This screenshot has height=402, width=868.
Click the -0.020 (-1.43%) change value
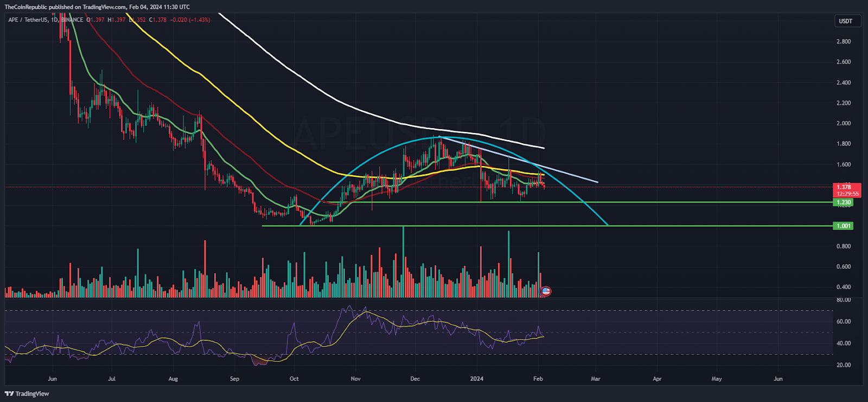click(190, 20)
